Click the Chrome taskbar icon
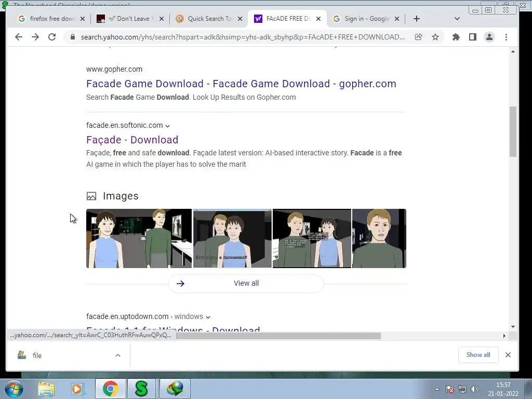 [x=111, y=389]
